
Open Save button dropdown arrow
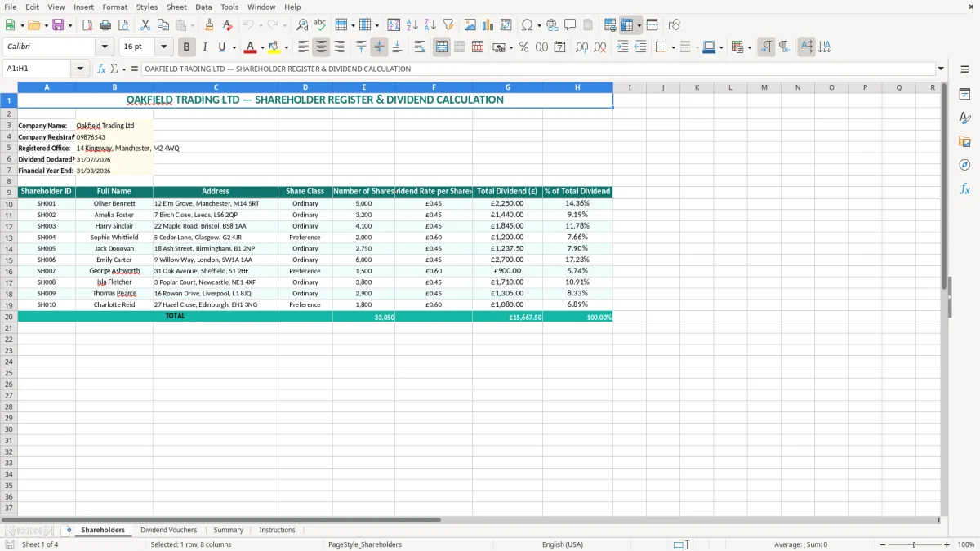[70, 25]
